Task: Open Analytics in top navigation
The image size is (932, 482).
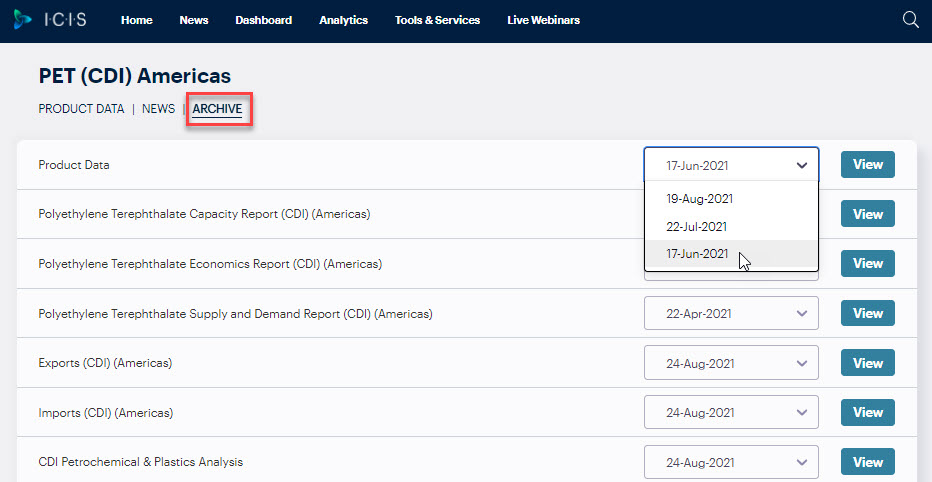Action: click(x=344, y=20)
